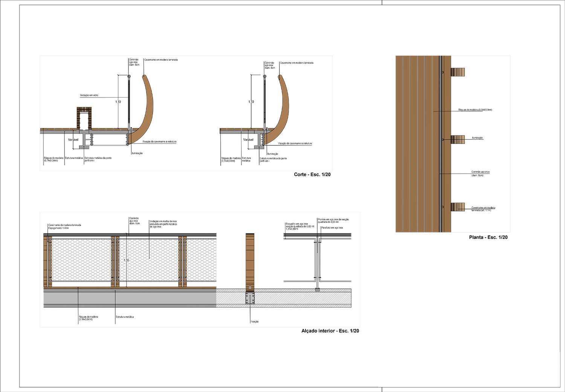Click the brick-patterned wooden box in left section
This screenshot has width=565, height=392.
84,118
